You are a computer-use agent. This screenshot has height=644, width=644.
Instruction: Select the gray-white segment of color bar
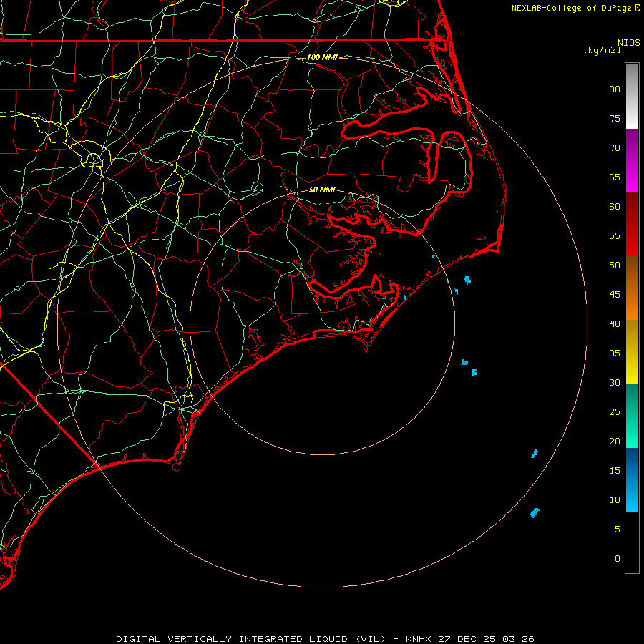click(x=632, y=96)
